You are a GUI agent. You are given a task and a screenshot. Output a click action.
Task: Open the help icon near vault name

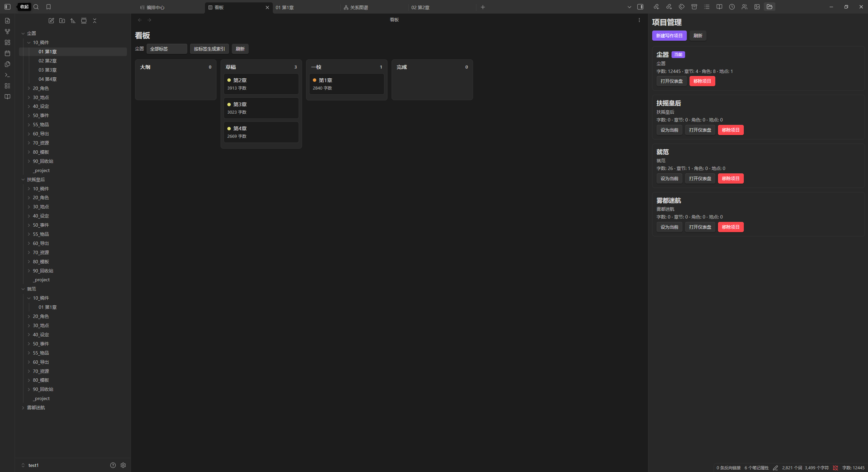click(x=113, y=465)
